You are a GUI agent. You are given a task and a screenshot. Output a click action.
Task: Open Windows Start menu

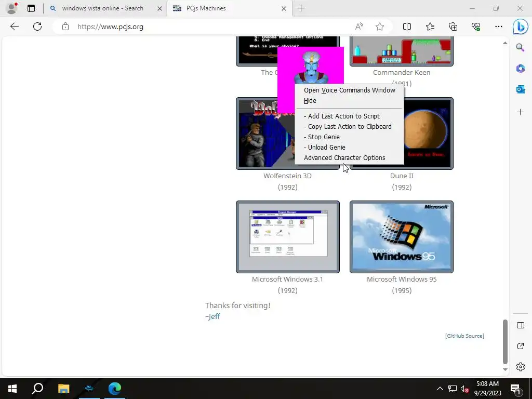[12, 388]
